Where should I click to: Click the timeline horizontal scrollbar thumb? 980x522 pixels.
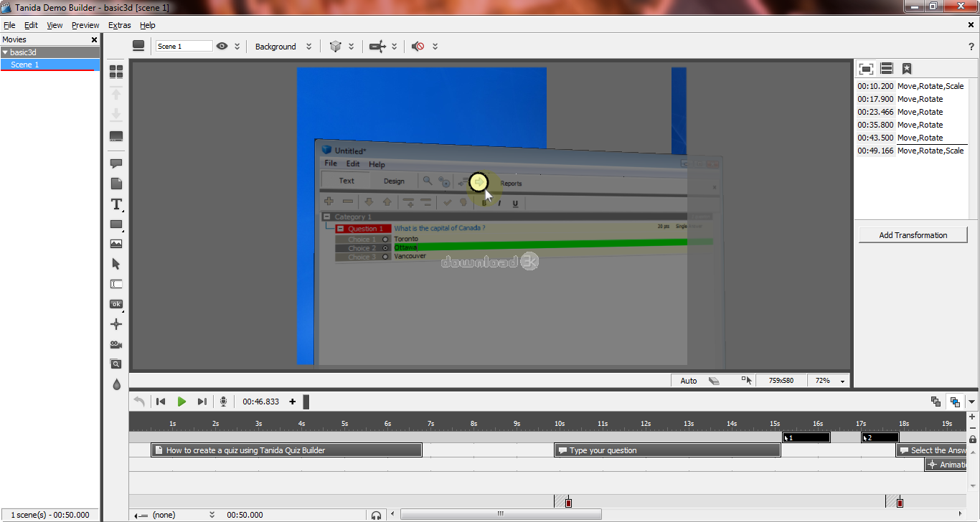[x=501, y=514]
